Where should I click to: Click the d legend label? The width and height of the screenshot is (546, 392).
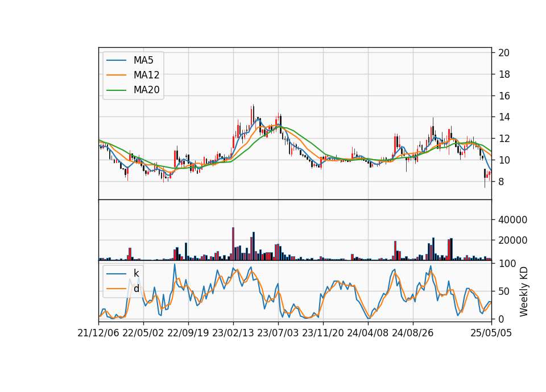coord(136,289)
